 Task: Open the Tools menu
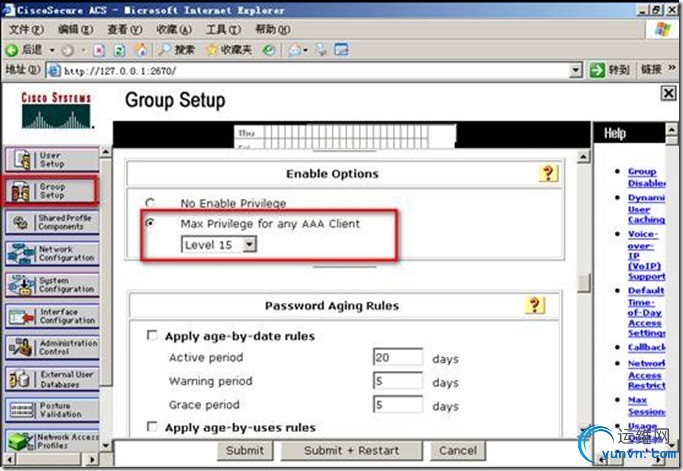pyautogui.click(x=223, y=30)
